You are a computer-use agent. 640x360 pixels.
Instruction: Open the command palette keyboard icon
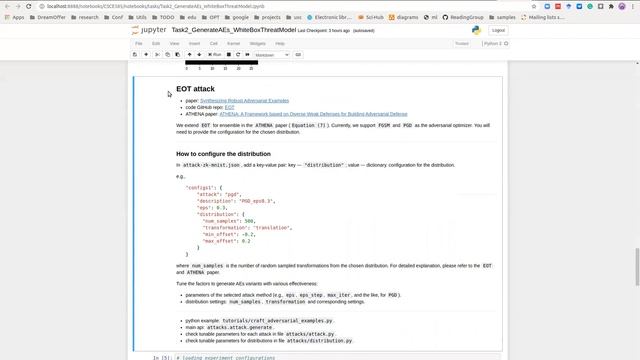pos(298,55)
